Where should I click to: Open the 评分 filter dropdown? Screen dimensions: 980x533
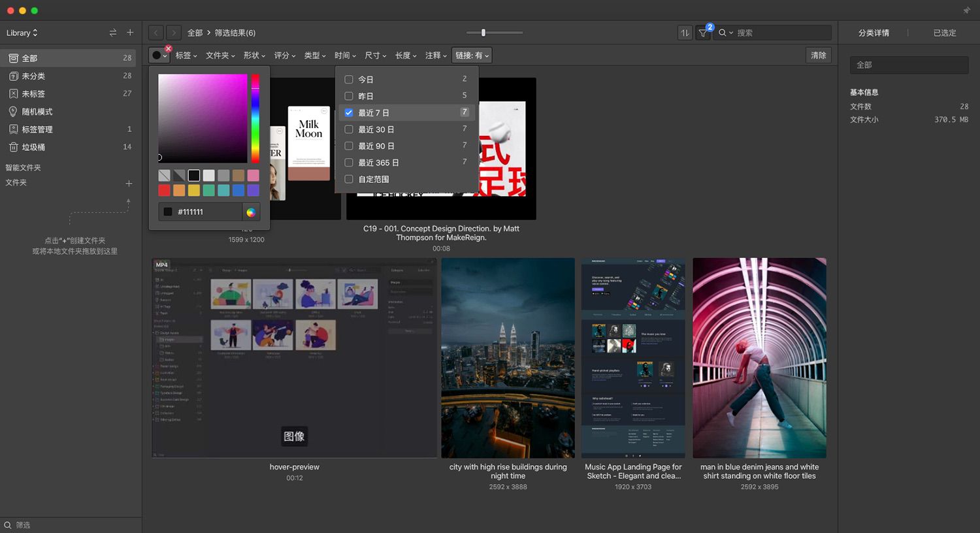pyautogui.click(x=285, y=56)
